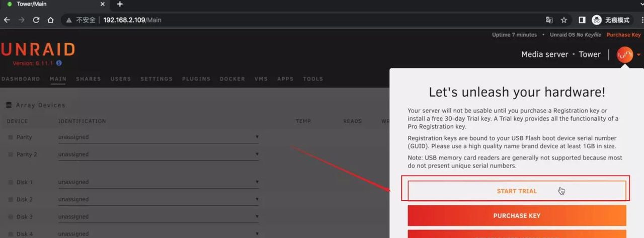Click the Disk 4 status indicator square
The width and height of the screenshot is (644, 238).
(x=11, y=234)
